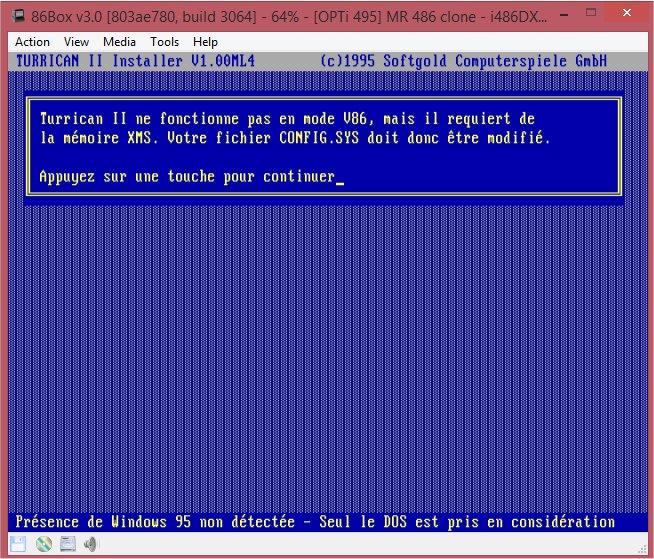The height and width of the screenshot is (559, 654).
Task: Click the CD-ROM drive status icon
Action: click(x=43, y=545)
